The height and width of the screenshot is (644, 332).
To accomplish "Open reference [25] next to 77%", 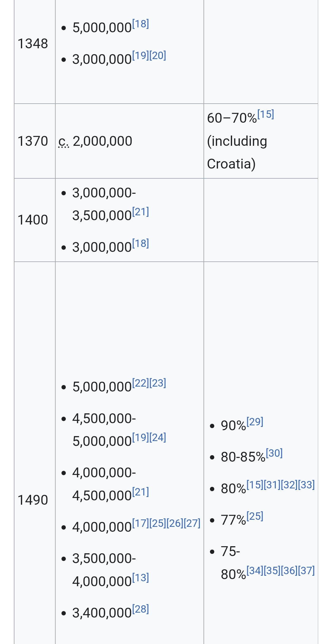I will click(255, 516).
